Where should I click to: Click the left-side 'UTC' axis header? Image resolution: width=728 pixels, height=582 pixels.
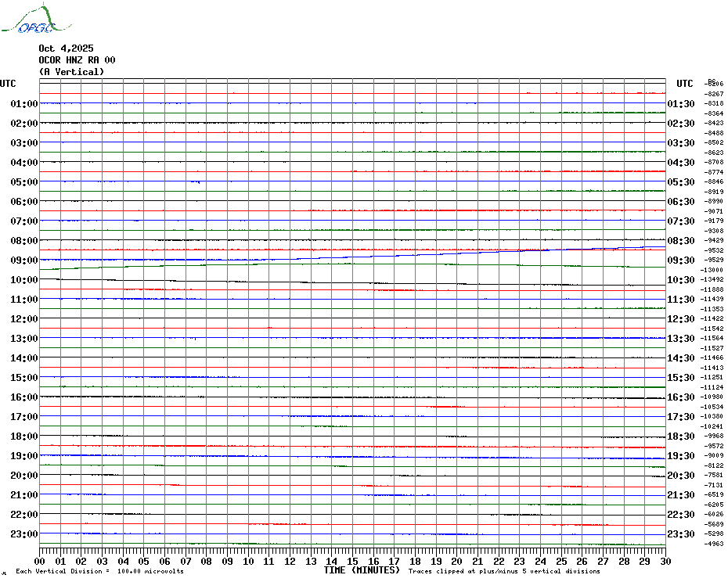pos(8,84)
